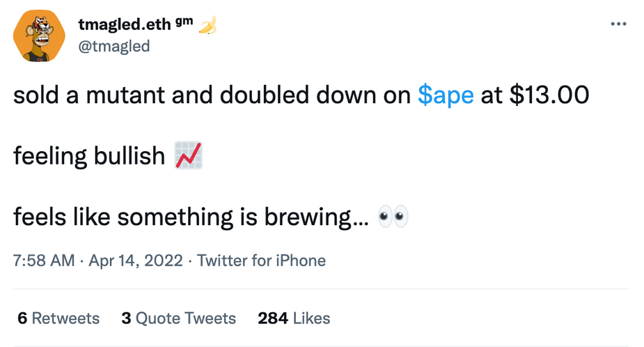View the 6 Retweets list
The image size is (644, 347).
pos(58,318)
